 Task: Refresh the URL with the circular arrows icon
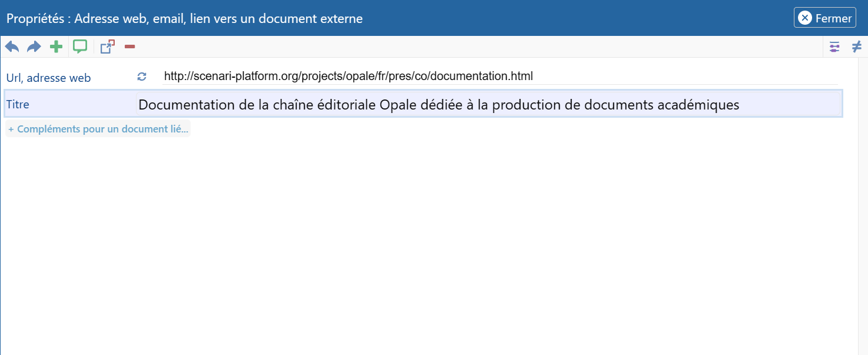coord(142,77)
